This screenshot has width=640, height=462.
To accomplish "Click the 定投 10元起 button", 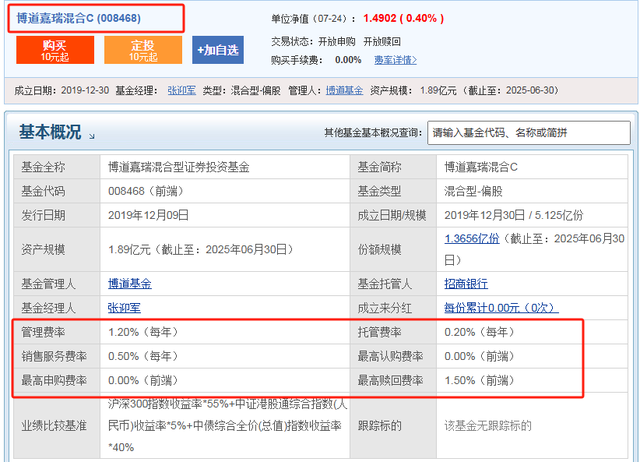I will [x=143, y=50].
